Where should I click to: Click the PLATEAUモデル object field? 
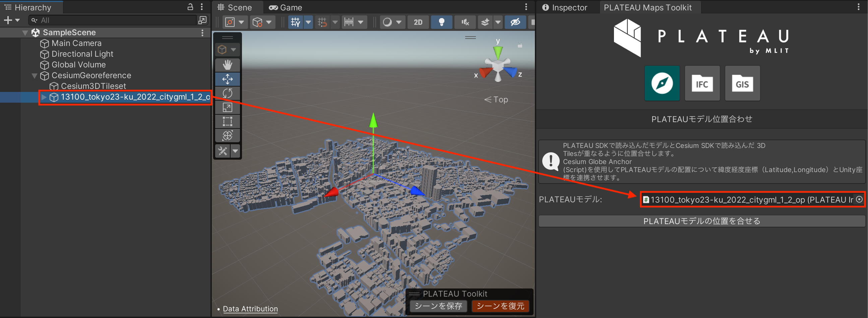(x=752, y=199)
